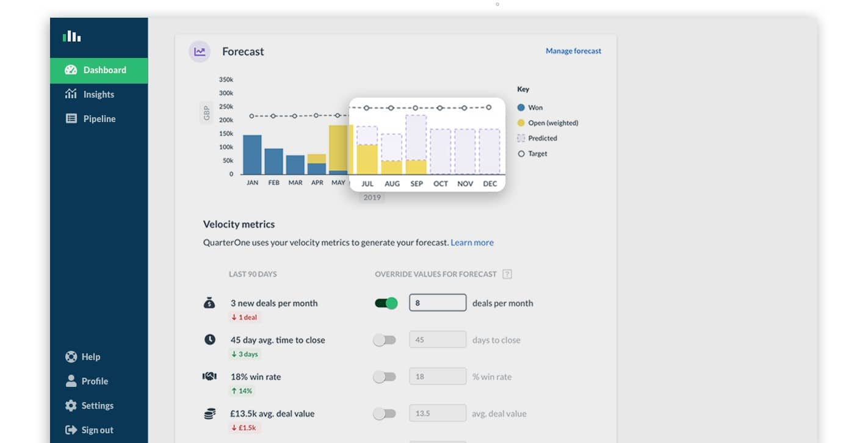Click the '£13.5k avg. deal value' text
Viewport: 868px width, 443px height.
click(x=272, y=414)
